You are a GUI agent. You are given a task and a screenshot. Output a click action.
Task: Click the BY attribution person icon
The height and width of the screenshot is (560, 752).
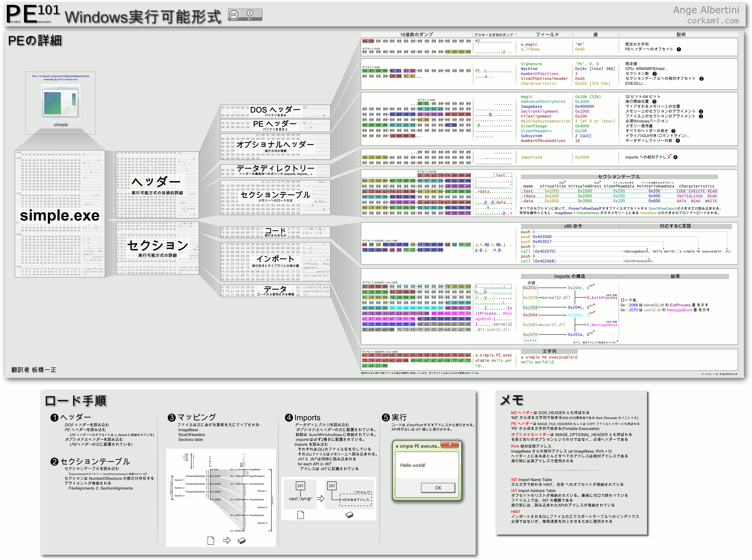250,13
